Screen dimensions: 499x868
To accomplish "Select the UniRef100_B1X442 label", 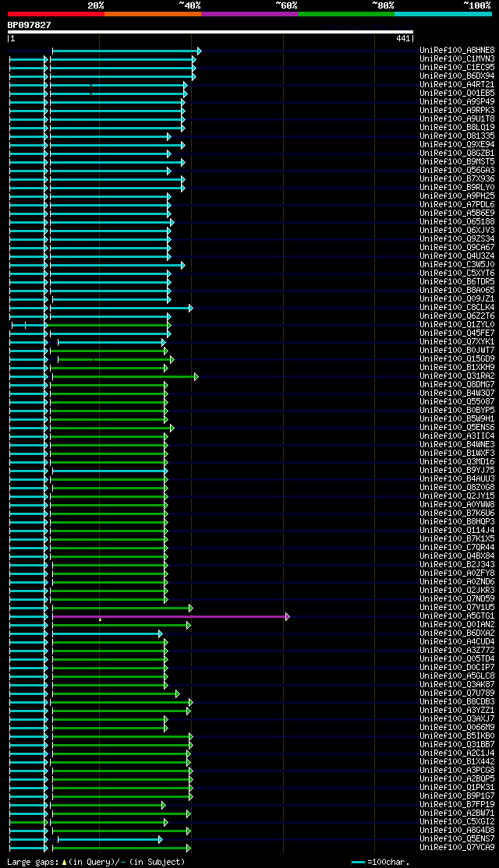I will click(458, 762).
